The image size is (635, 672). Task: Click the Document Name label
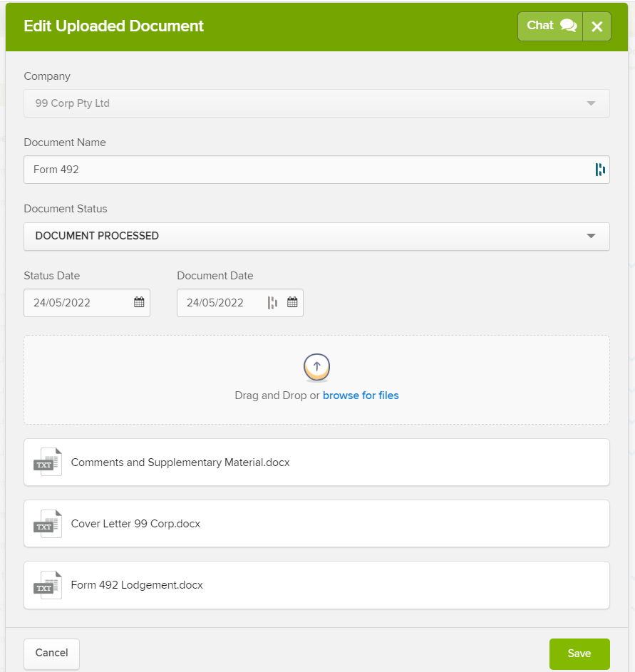click(65, 143)
